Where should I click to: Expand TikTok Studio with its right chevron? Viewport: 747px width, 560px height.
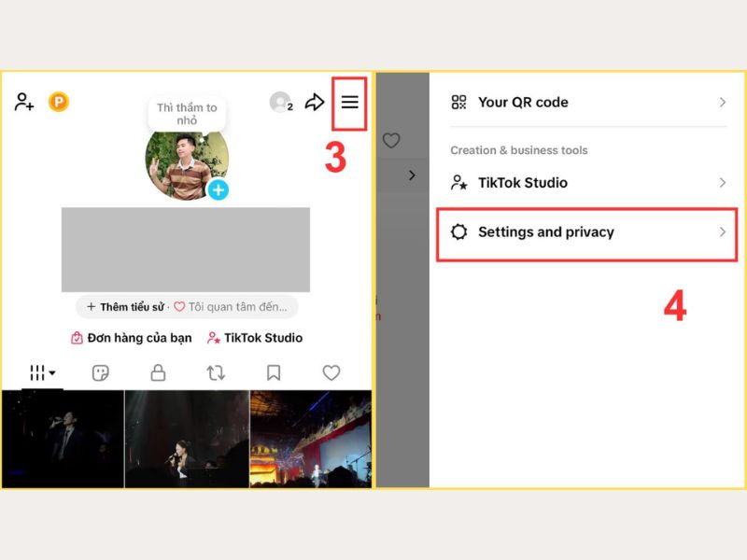click(725, 183)
